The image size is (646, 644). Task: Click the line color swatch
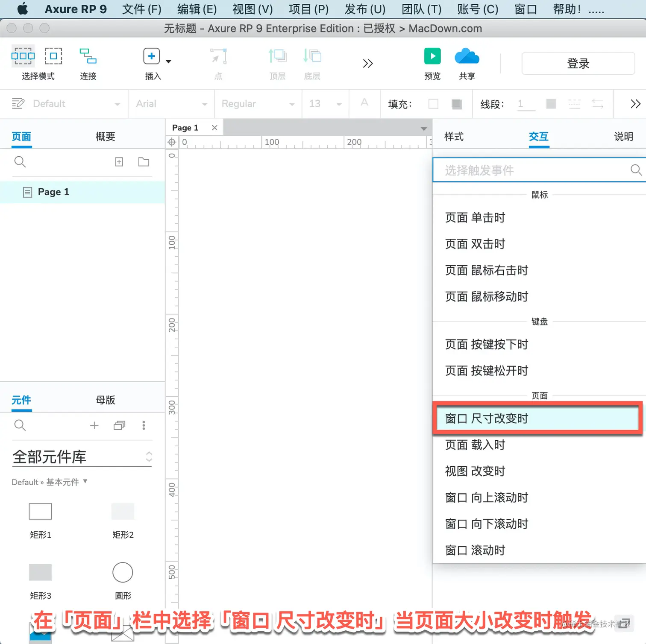[551, 104]
